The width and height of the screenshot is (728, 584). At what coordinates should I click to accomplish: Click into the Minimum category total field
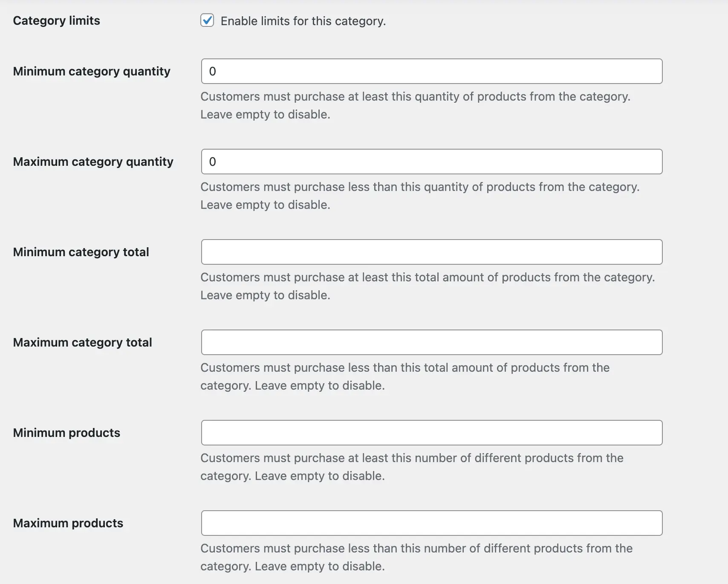point(431,252)
